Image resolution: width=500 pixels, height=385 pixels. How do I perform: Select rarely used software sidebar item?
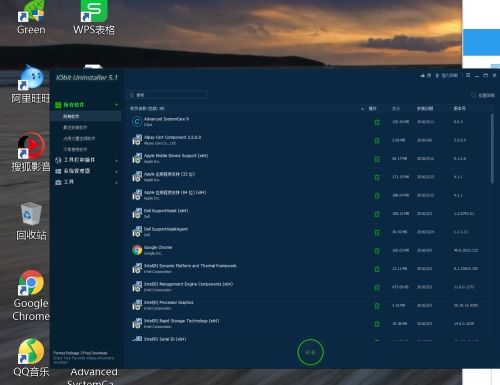coord(75,149)
